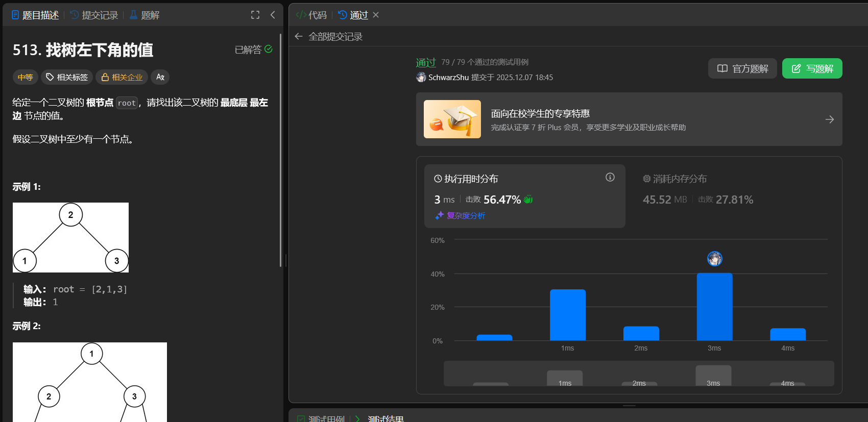
Task: Click the 官方题解 official solution button
Action: pos(742,68)
